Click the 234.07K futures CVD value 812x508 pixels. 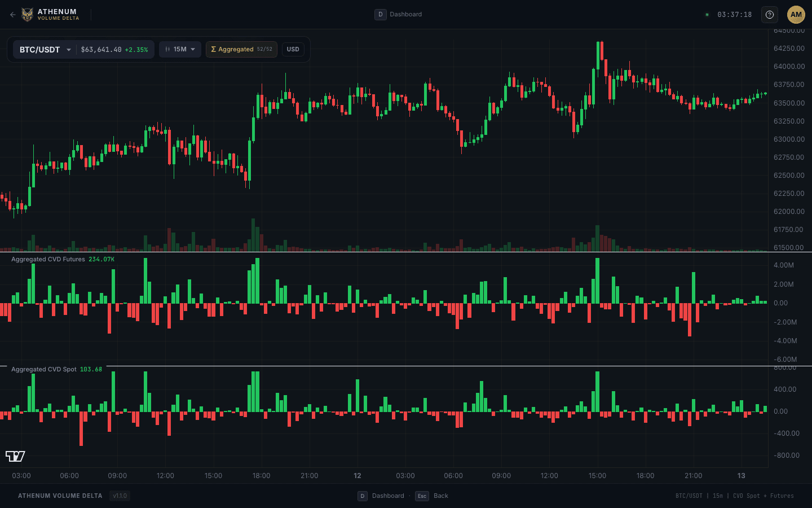click(101, 260)
